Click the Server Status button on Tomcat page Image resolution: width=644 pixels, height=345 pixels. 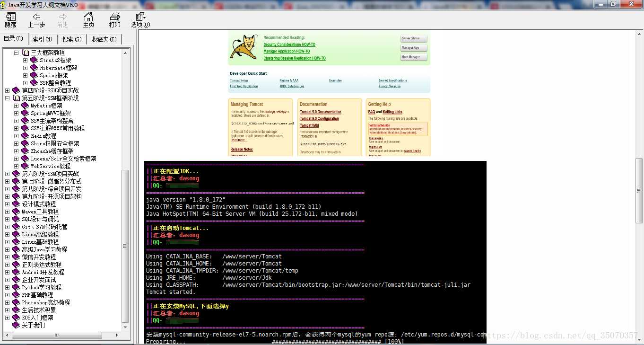[x=414, y=38]
